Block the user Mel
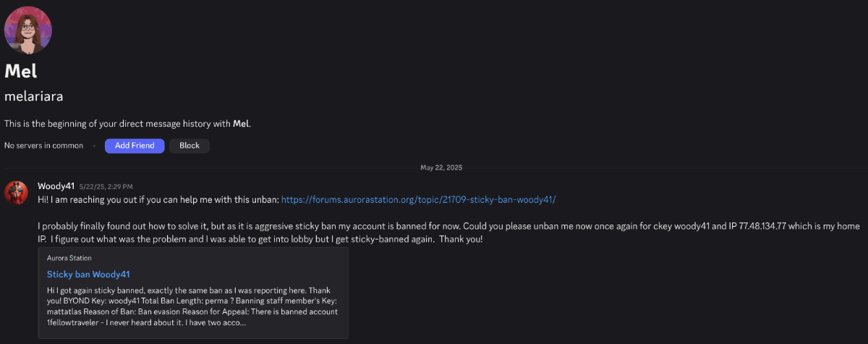This screenshot has height=344, width=868. point(190,146)
